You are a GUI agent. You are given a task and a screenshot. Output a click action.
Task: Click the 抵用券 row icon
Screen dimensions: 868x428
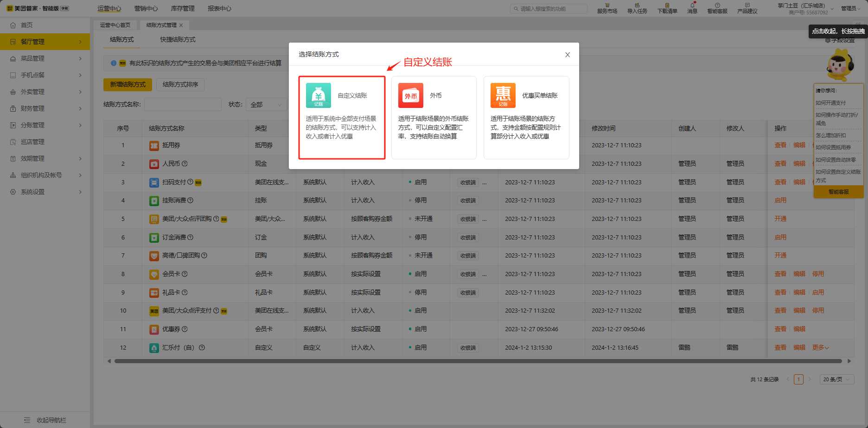click(x=154, y=145)
